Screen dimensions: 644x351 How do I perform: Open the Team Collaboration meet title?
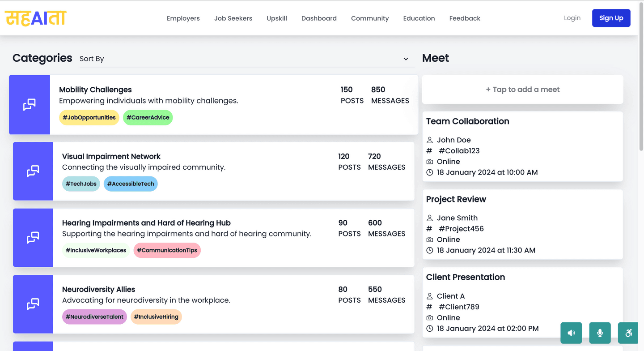(x=467, y=121)
